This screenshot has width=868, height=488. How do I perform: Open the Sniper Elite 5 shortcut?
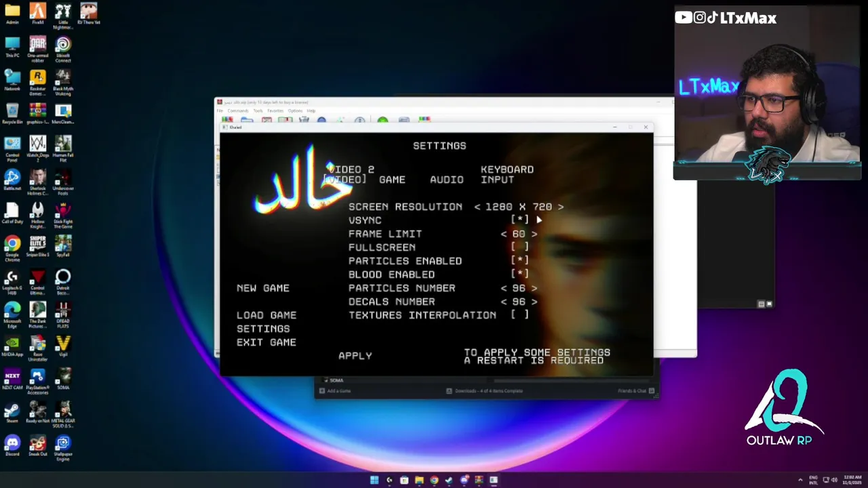(37, 246)
